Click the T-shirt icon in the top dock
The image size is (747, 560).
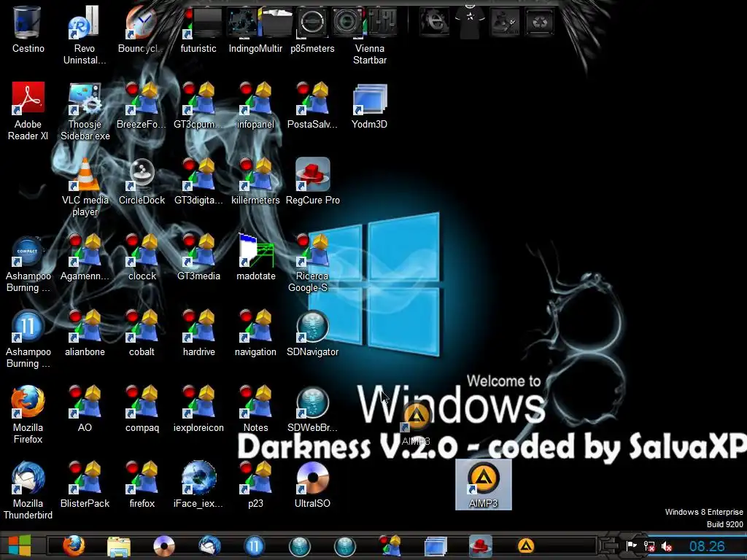pyautogui.click(x=470, y=20)
